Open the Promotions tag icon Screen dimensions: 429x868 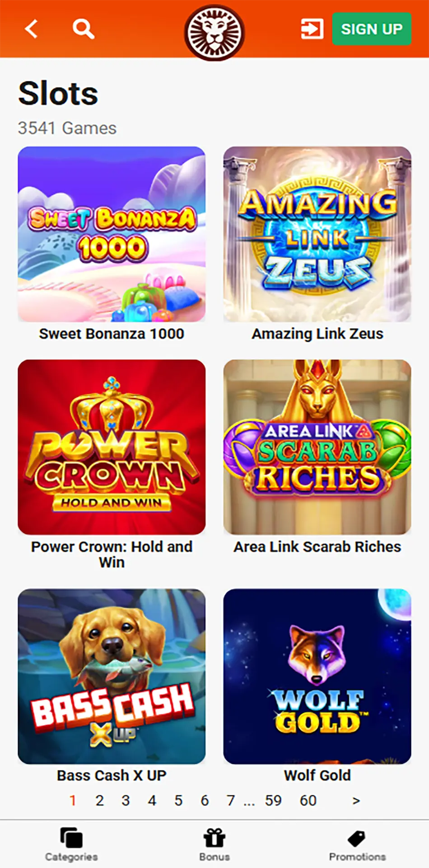pos(357,838)
